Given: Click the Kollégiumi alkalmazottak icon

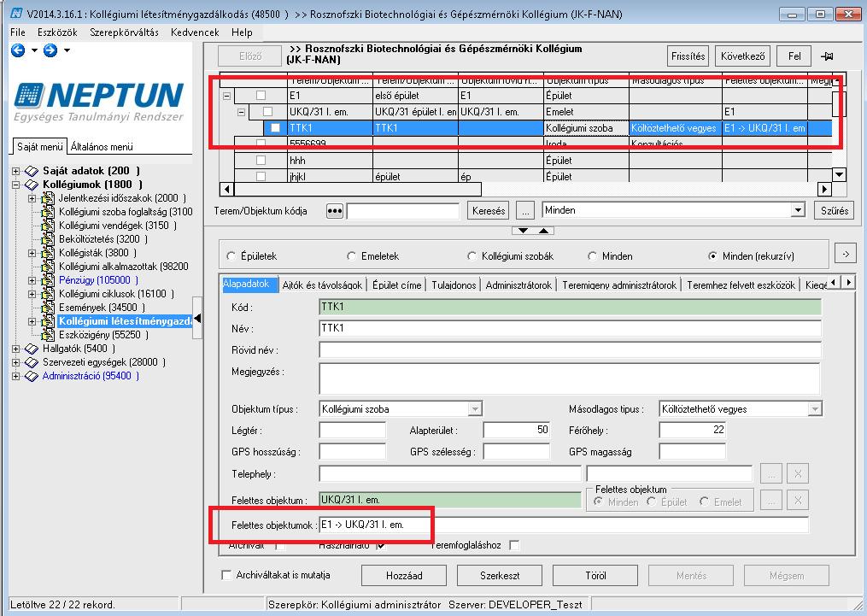Looking at the screenshot, I should pyautogui.click(x=48, y=266).
